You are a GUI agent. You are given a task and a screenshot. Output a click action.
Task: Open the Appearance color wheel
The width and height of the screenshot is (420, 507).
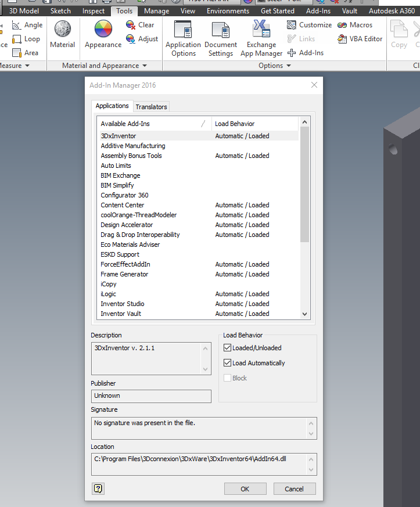(103, 29)
